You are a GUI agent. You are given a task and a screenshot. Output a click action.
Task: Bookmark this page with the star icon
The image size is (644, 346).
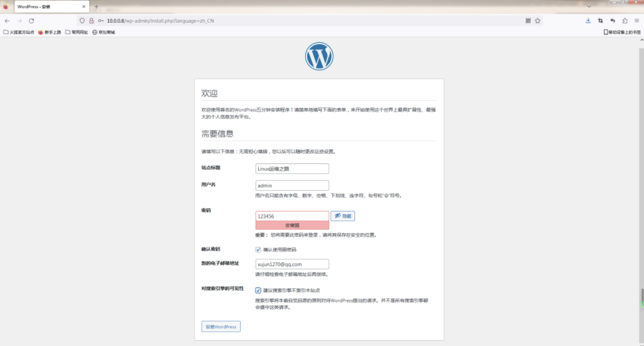click(537, 20)
